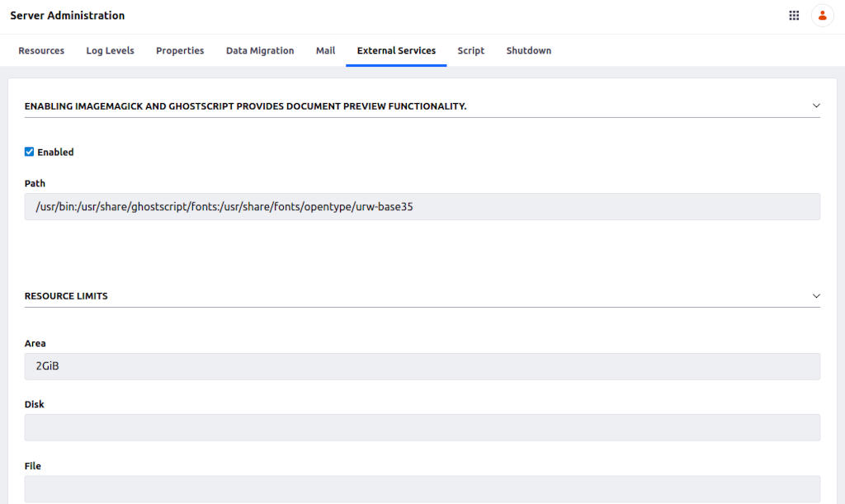The height and width of the screenshot is (504, 845).
Task: Click the empty Disk input field
Action: click(x=422, y=427)
